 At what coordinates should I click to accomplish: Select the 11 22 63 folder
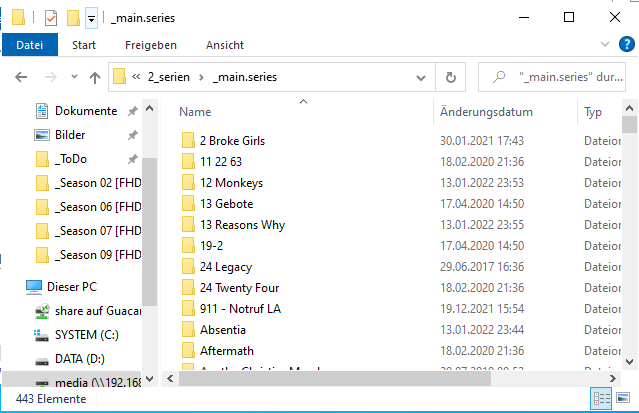(221, 162)
